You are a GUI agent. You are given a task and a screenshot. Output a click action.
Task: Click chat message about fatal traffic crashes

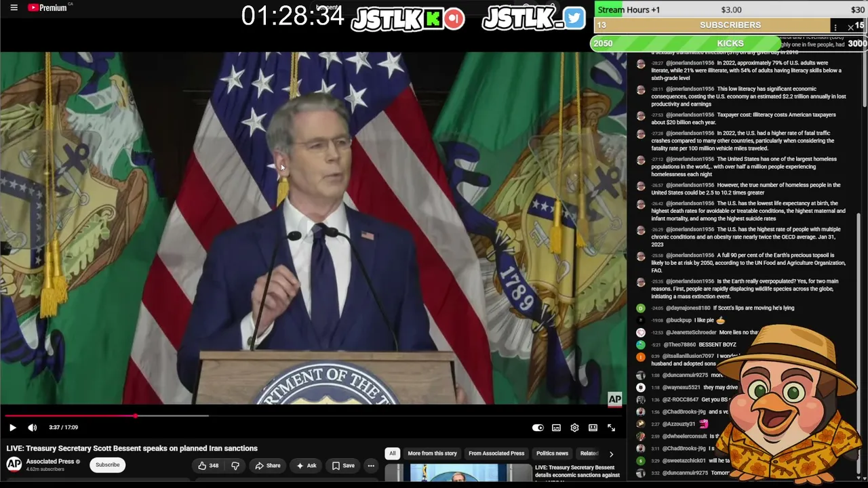coord(742,140)
